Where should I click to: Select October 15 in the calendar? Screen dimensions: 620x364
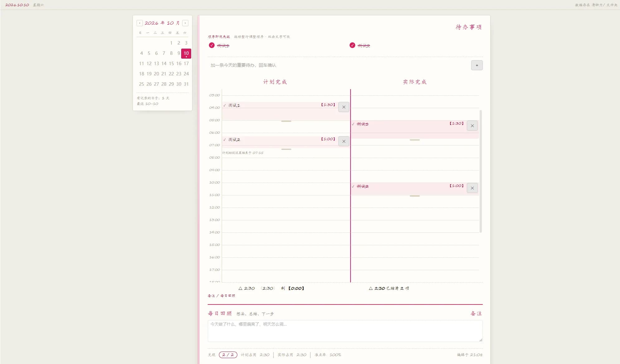coord(171,64)
